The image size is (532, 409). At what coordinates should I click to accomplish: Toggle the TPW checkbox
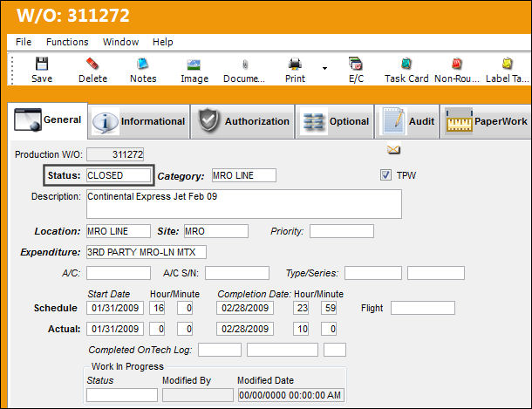point(385,175)
